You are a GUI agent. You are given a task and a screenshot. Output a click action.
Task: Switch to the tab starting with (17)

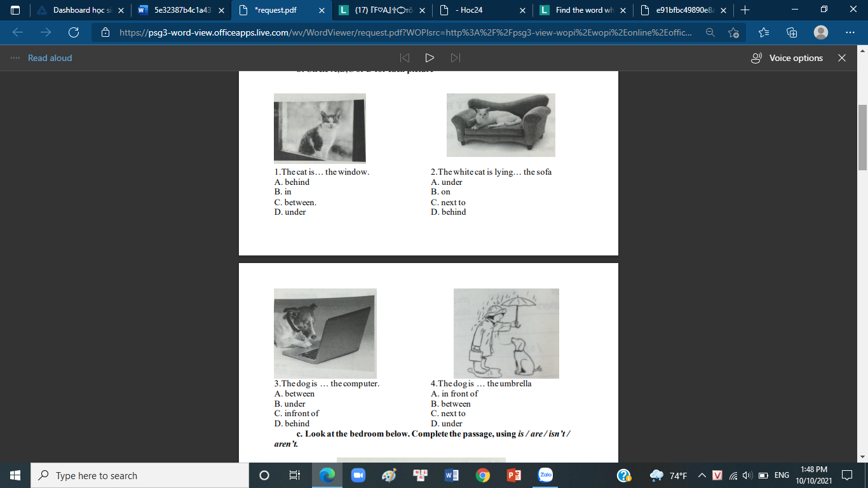click(383, 10)
